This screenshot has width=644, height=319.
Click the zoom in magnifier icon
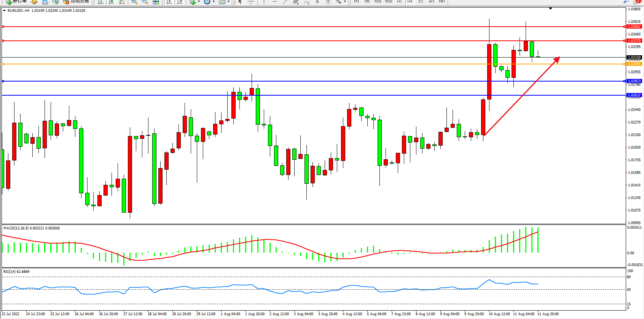[x=134, y=2]
